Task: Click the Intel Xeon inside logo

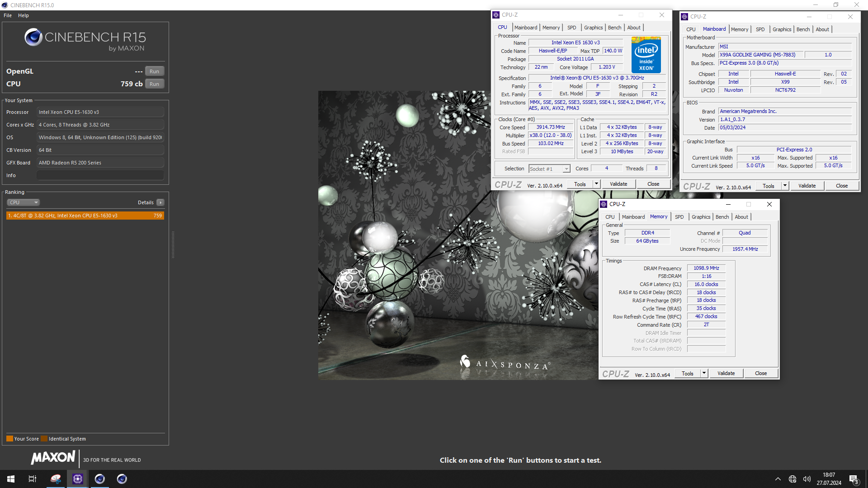Action: coord(646,55)
